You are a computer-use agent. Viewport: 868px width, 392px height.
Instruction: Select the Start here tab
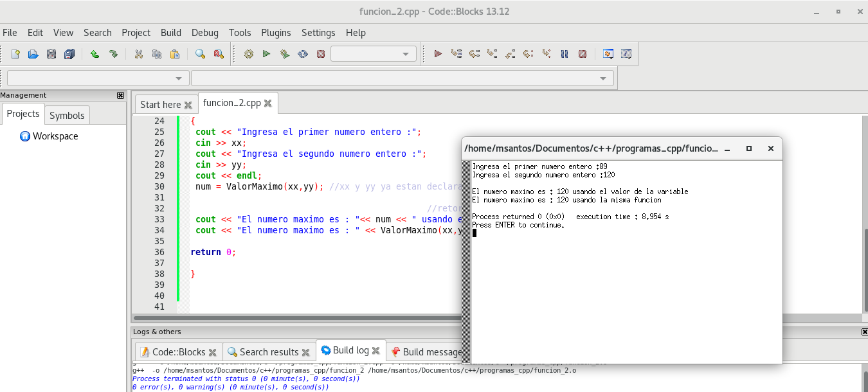(160, 104)
